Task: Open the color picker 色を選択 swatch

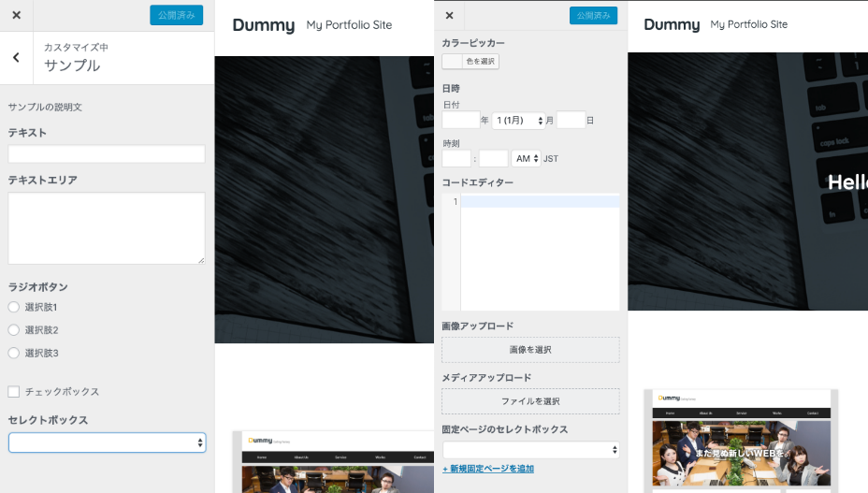Action: point(470,61)
